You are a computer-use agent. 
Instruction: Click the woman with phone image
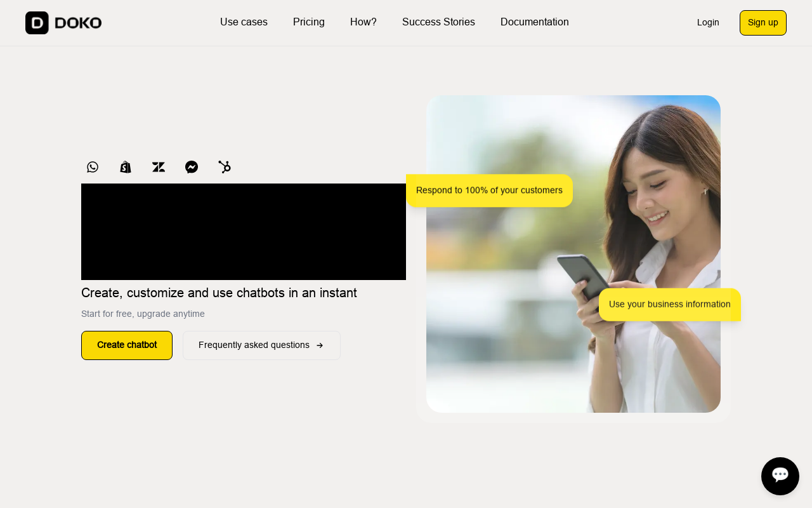click(573, 254)
